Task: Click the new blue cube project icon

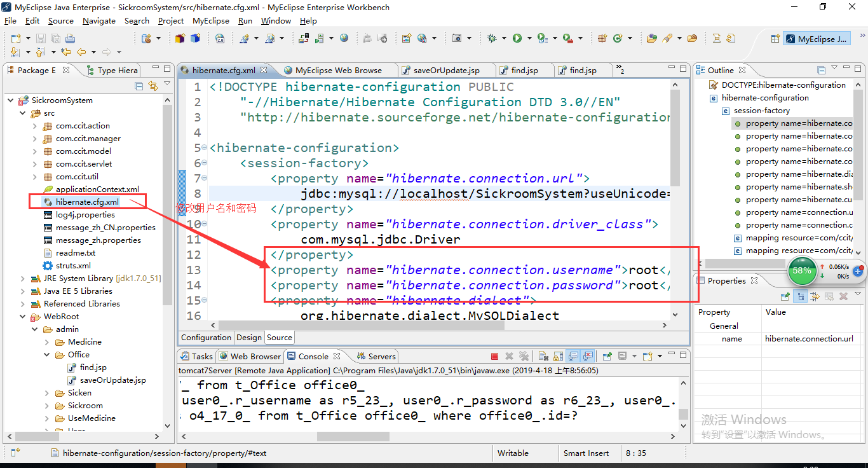Action: click(195, 39)
